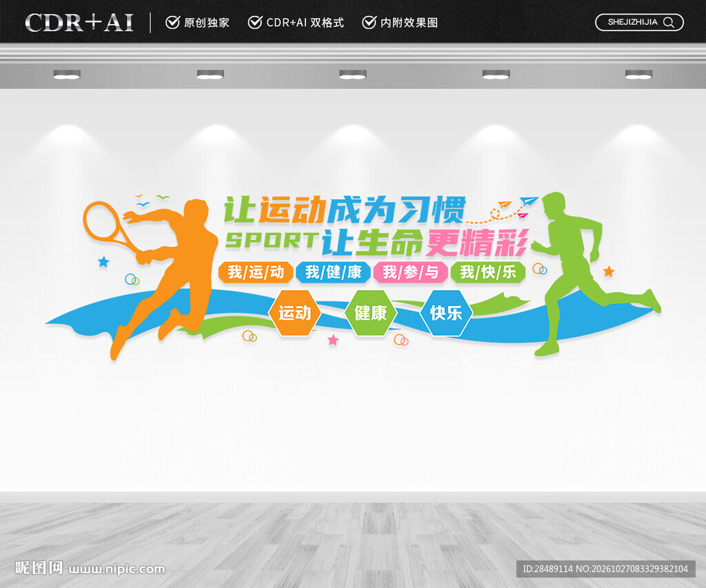
Task: Click the blue star near the tennis racket
Action: pos(103,261)
